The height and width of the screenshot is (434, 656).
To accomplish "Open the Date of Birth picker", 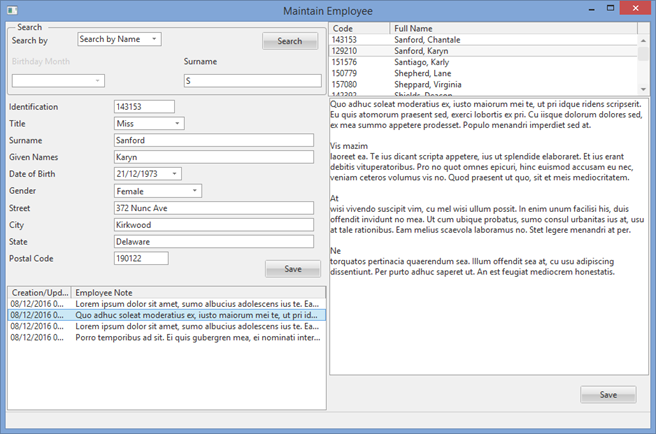I will click(x=148, y=174).
